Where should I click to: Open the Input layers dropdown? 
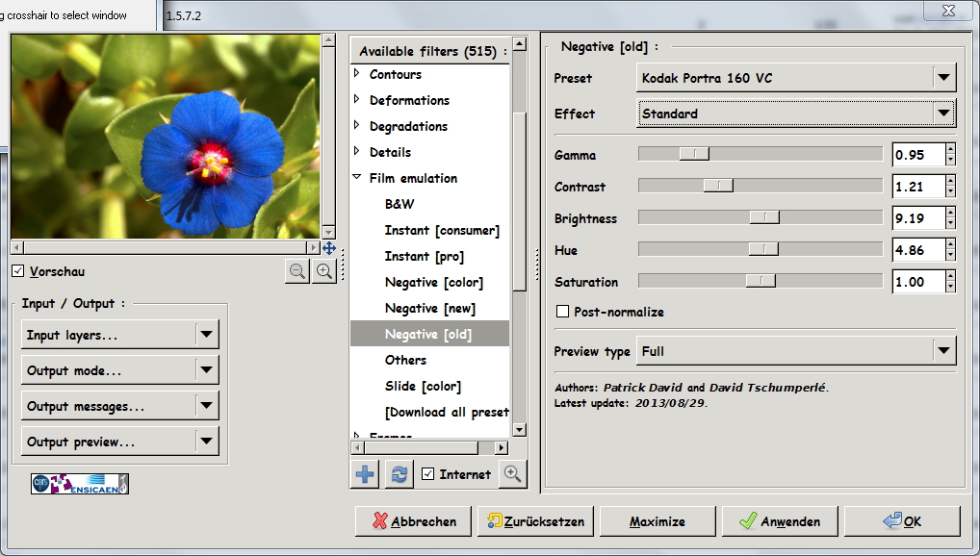point(120,335)
